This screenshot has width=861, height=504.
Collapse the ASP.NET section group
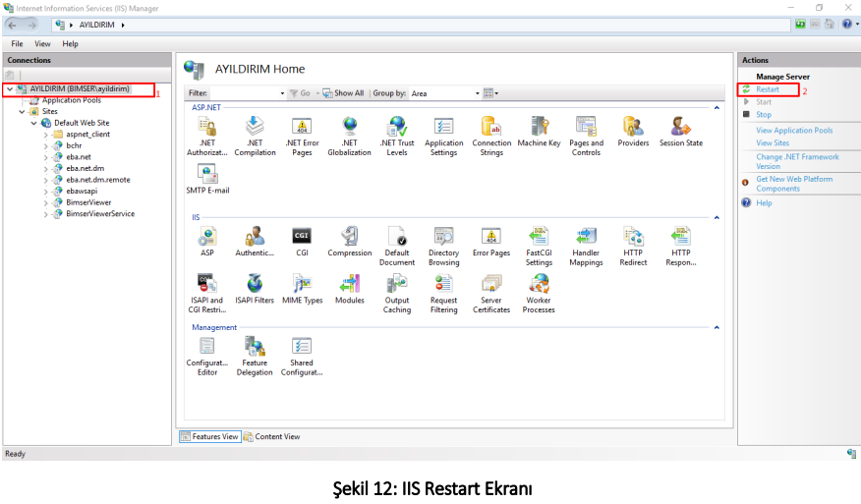click(x=717, y=106)
